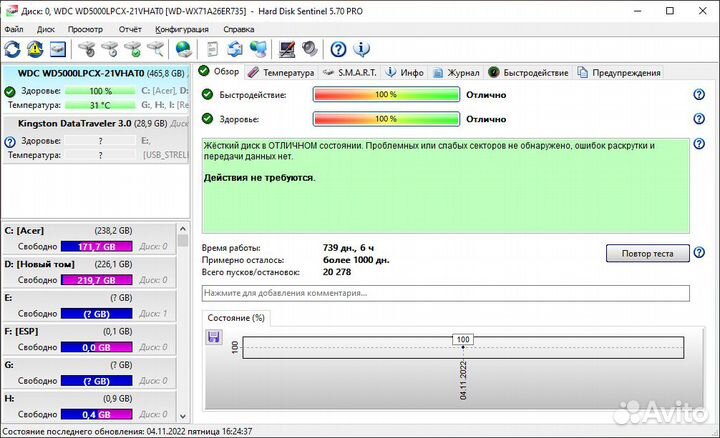Screen dimensions: 720x438
Task: Switch to the Инфо tab
Action: click(405, 73)
